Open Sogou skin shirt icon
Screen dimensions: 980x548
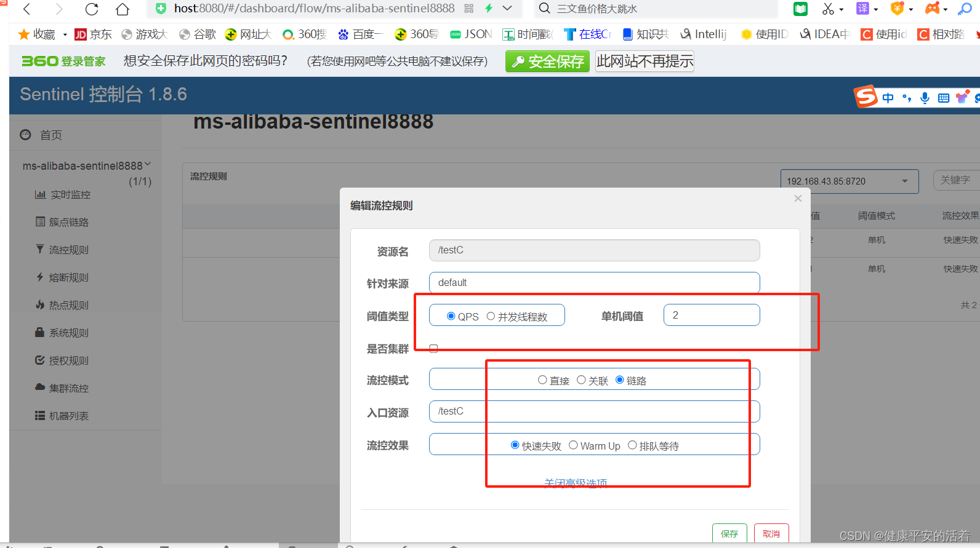click(x=962, y=97)
